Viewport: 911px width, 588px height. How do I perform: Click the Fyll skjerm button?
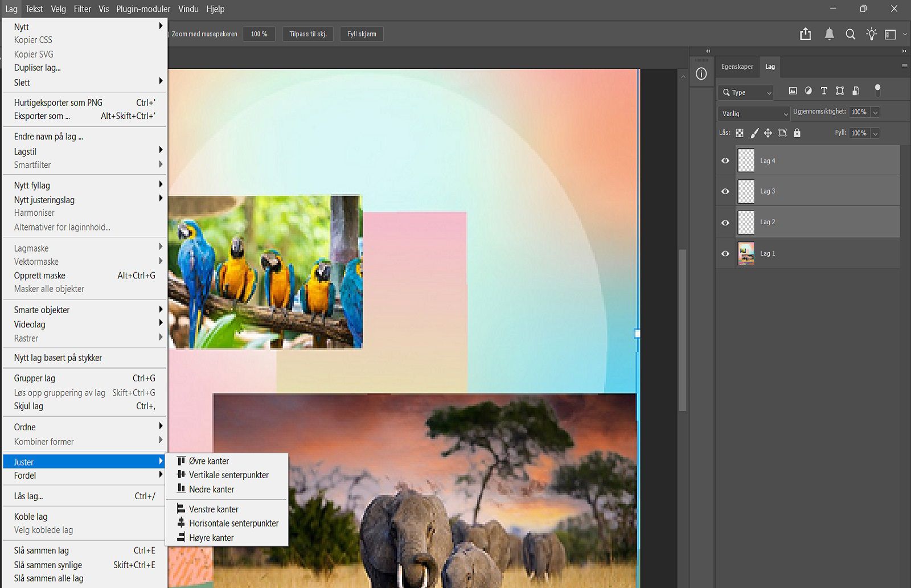[362, 34]
